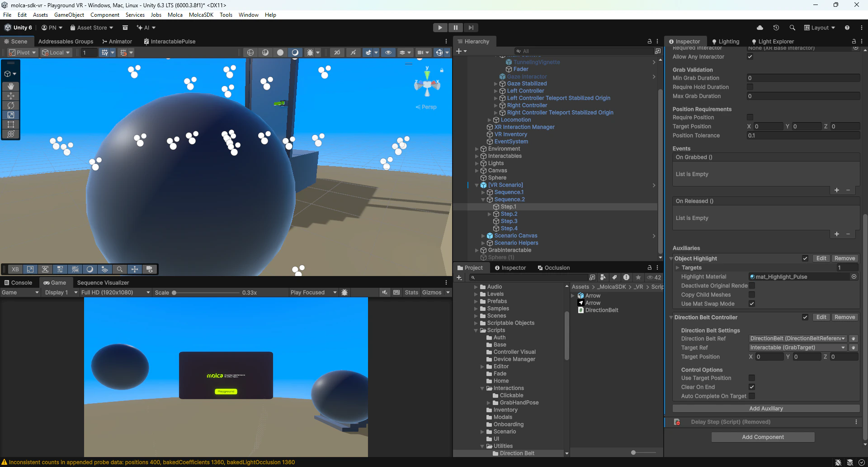The image size is (868, 467).
Task: Open the Layout dropdown
Action: pos(820,28)
